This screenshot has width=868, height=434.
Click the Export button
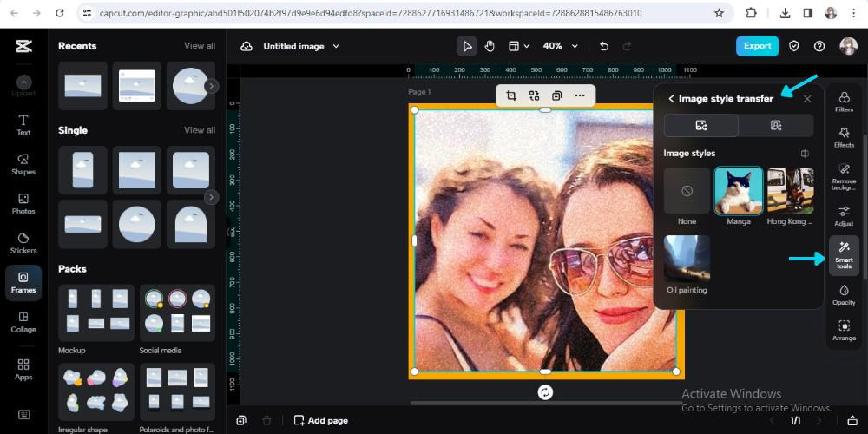pyautogui.click(x=757, y=46)
